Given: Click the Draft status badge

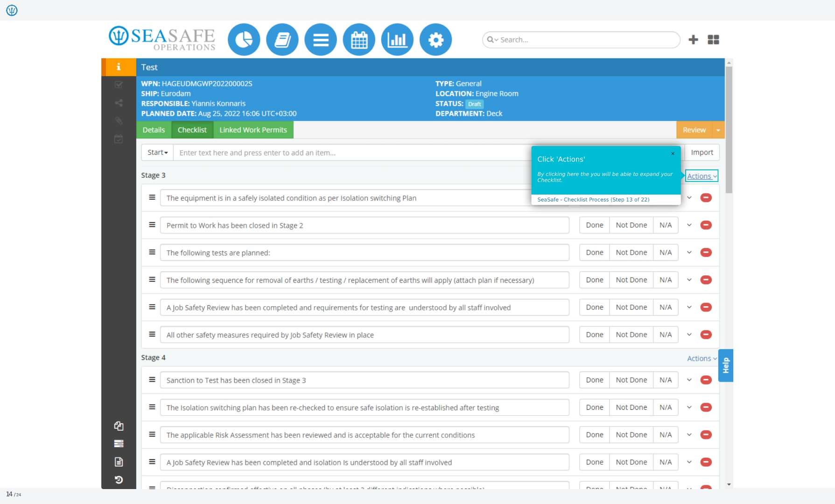Looking at the screenshot, I should click(x=474, y=104).
